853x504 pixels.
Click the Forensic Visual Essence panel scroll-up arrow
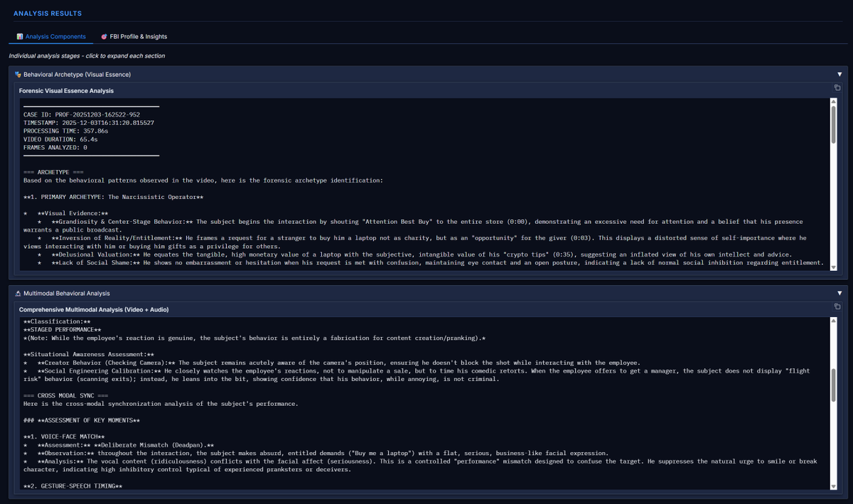[x=834, y=102]
